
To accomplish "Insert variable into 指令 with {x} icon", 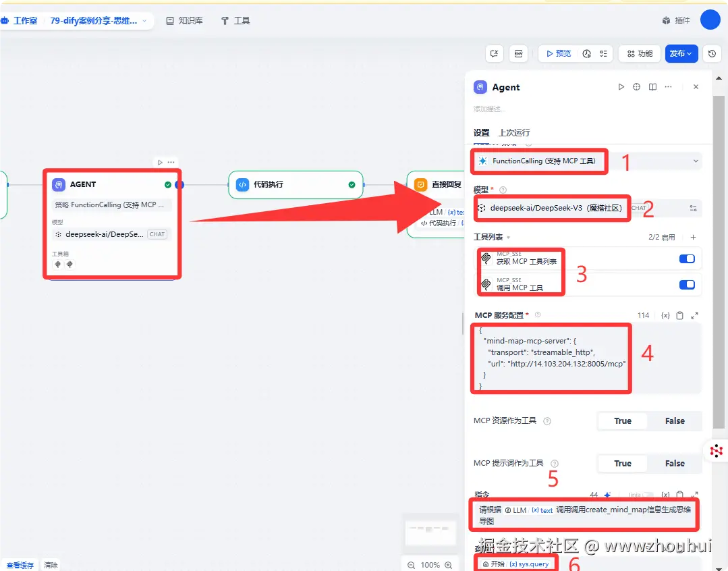I will click(665, 495).
